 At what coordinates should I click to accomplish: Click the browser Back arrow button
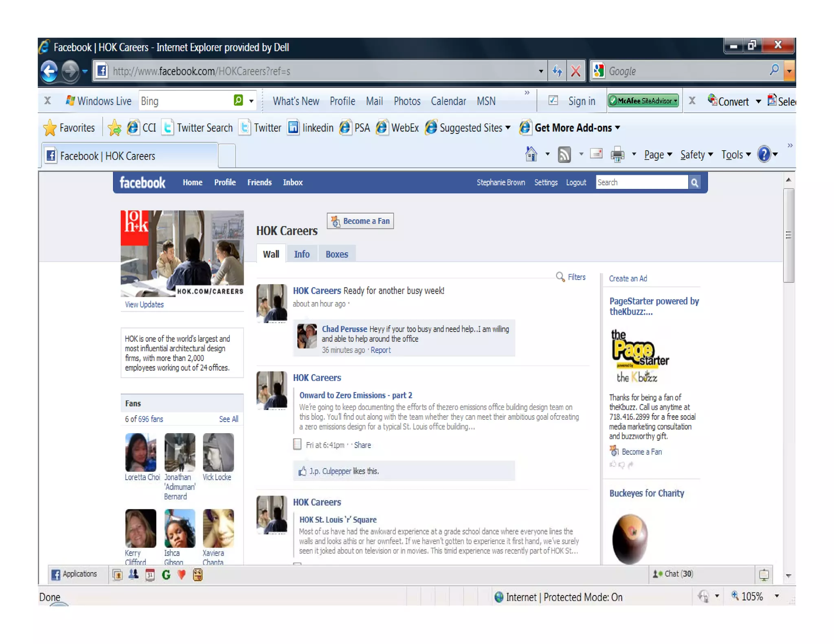click(x=49, y=71)
